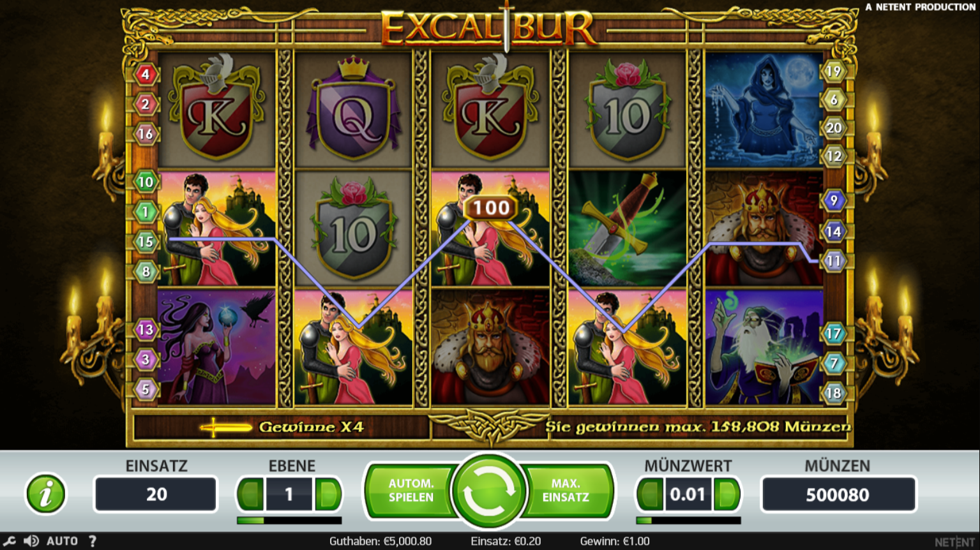
Task: Open the question mark help icon
Action: coord(93,541)
